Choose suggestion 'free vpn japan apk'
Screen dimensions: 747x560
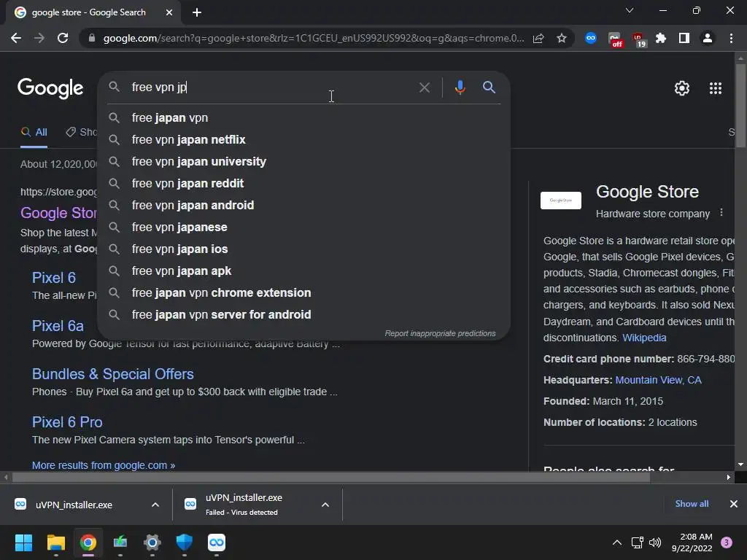coord(305,271)
